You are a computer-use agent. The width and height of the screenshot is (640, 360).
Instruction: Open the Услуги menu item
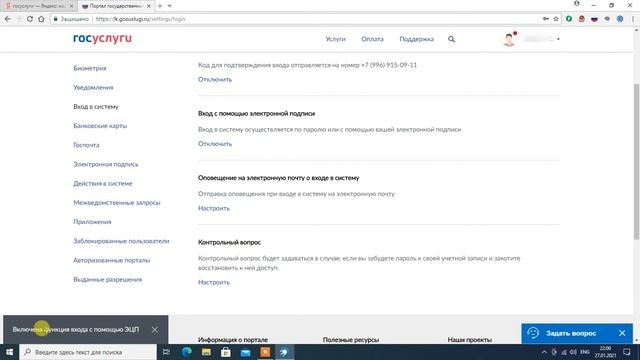(336, 39)
